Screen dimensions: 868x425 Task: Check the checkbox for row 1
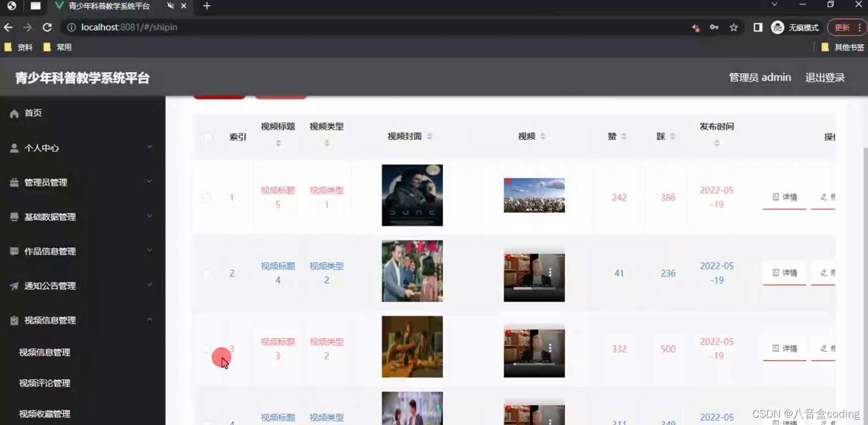[207, 198]
